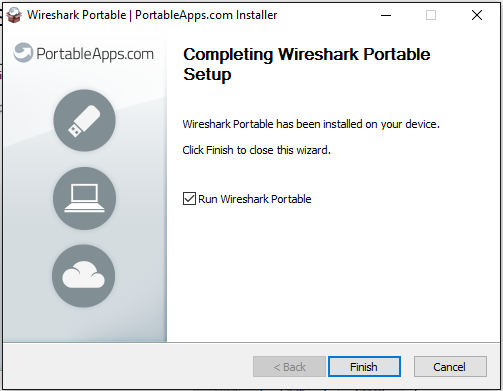Click the PortableApps.com logo text
The image size is (503, 391).
click(x=95, y=54)
